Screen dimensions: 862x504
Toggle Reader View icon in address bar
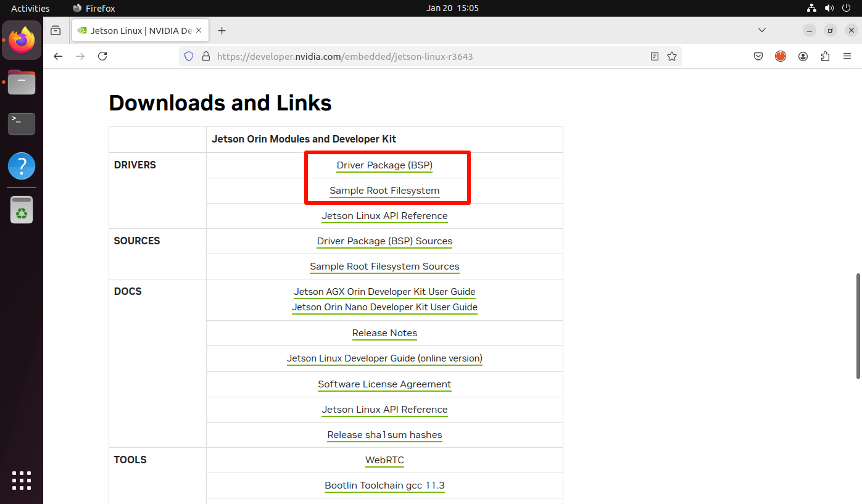point(655,56)
